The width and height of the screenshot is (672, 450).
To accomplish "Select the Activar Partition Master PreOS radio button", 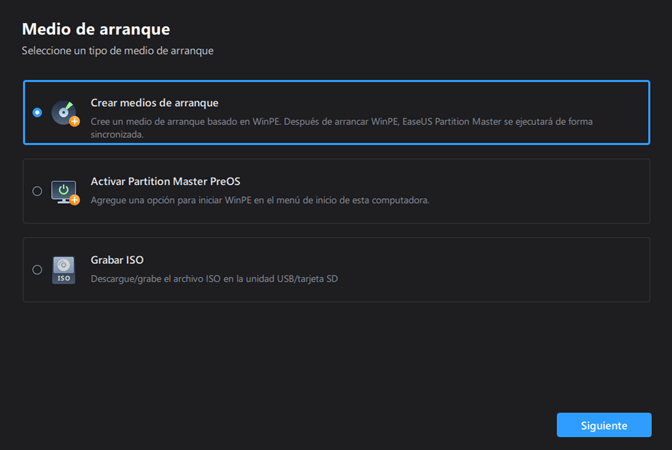I will pyautogui.click(x=37, y=191).
